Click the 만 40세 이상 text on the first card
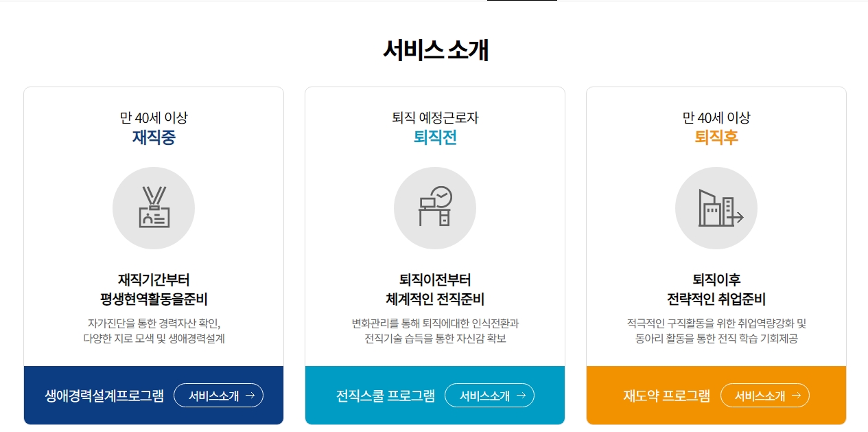 (154, 117)
